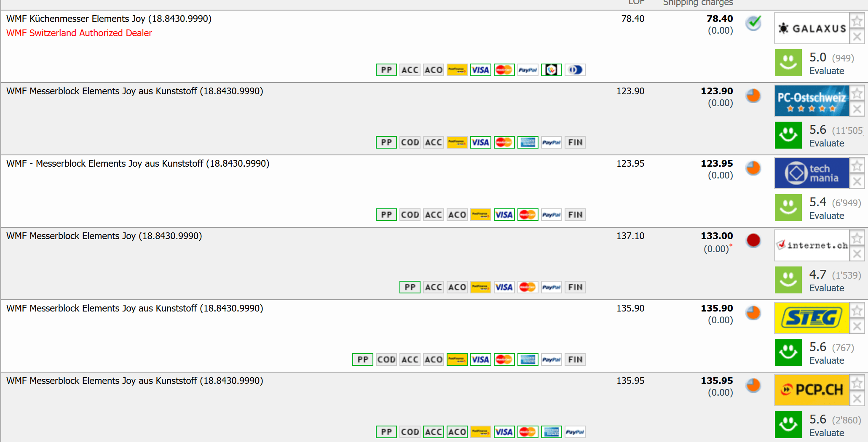The height and width of the screenshot is (442, 868).
Task: Toggle the favorite star next to STEG
Action: point(857,310)
